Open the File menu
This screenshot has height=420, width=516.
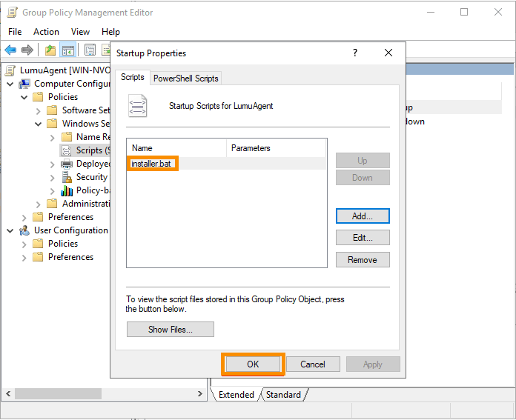point(15,32)
